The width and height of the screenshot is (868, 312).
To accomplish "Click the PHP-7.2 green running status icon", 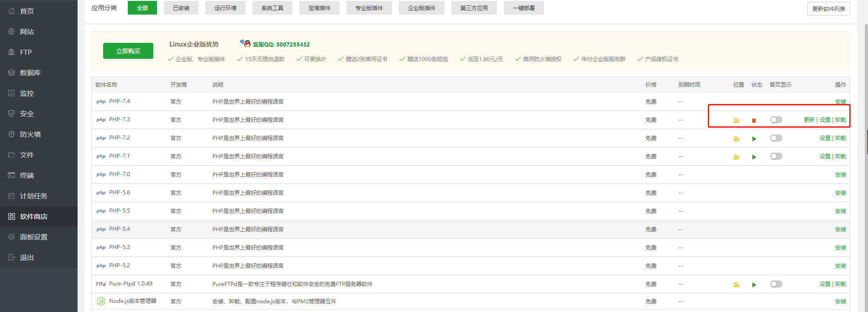I will tap(754, 139).
